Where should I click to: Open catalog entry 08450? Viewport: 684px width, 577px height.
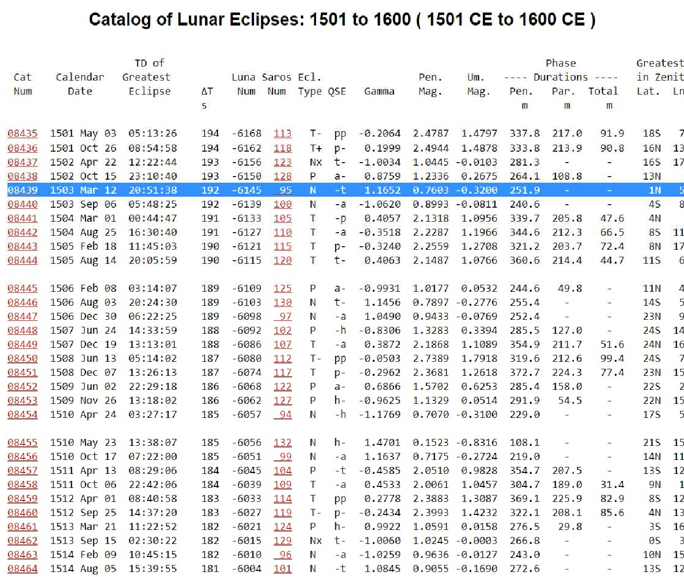[22, 358]
